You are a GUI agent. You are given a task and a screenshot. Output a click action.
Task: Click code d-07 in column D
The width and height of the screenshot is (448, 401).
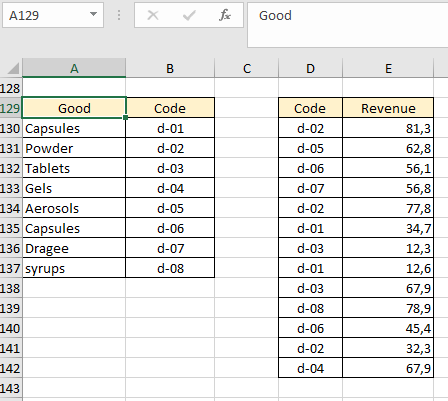tap(310, 188)
